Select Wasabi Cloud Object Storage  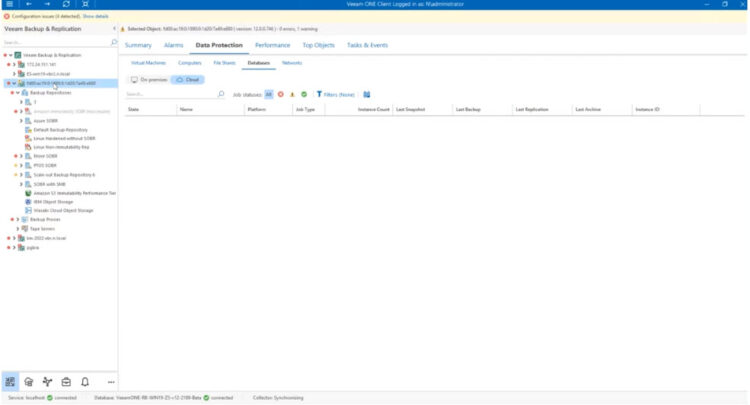[63, 210]
